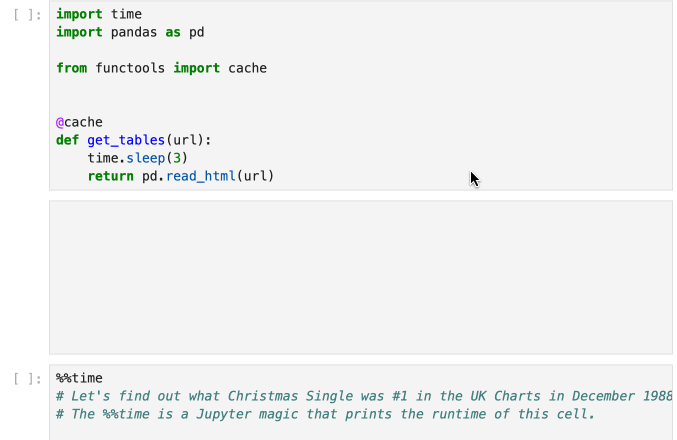Select the %%time cell's execution prompt
The height and width of the screenshot is (440, 677).
point(28,379)
